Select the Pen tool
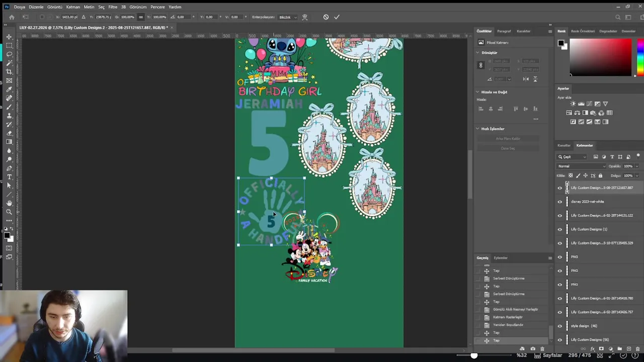Viewport: 644px width, 362px height. pyautogui.click(x=9, y=168)
